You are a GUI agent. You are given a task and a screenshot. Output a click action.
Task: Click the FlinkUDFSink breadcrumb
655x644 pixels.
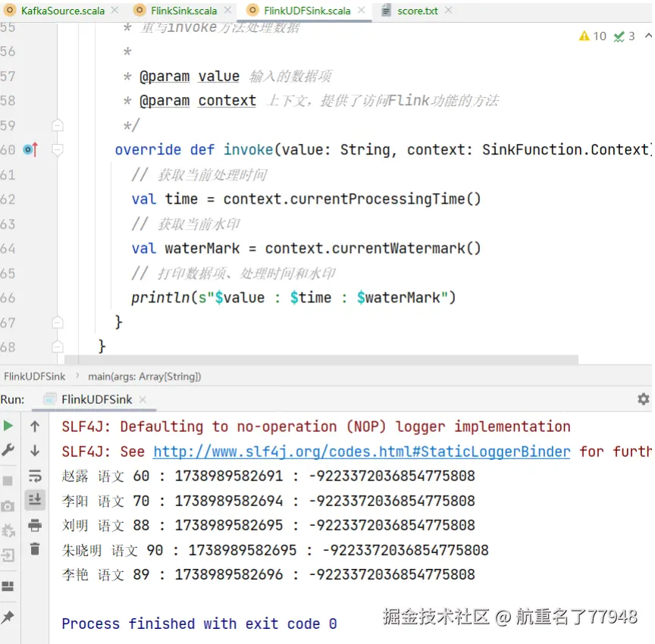tap(35, 377)
